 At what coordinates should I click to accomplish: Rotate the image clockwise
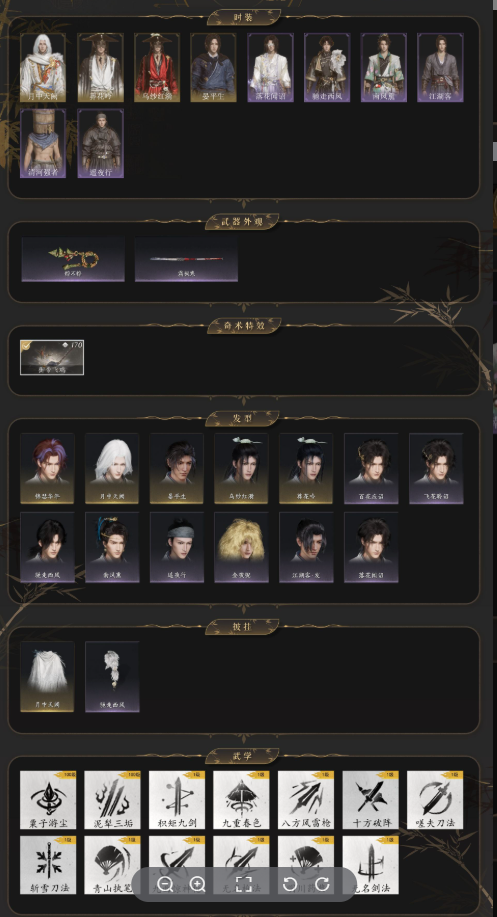coord(323,884)
